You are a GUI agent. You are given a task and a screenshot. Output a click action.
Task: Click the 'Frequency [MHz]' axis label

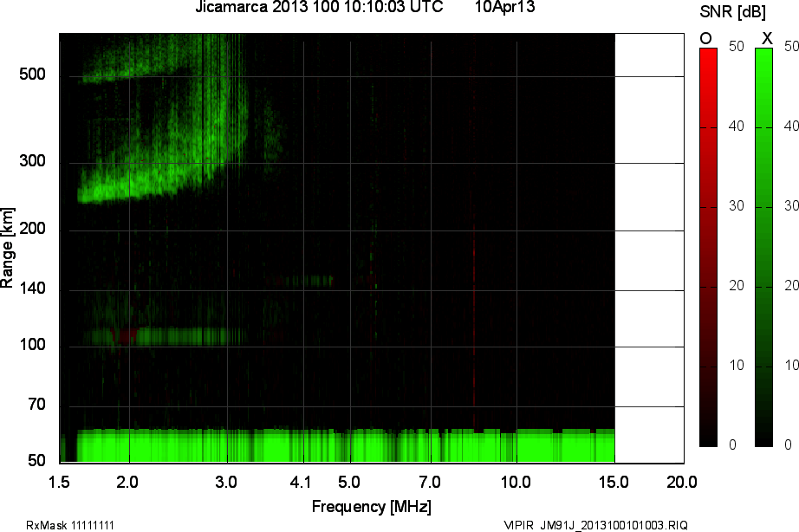pos(372,507)
